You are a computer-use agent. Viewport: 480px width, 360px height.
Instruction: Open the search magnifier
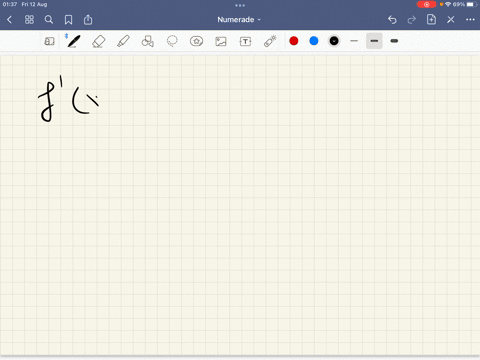tap(49, 20)
